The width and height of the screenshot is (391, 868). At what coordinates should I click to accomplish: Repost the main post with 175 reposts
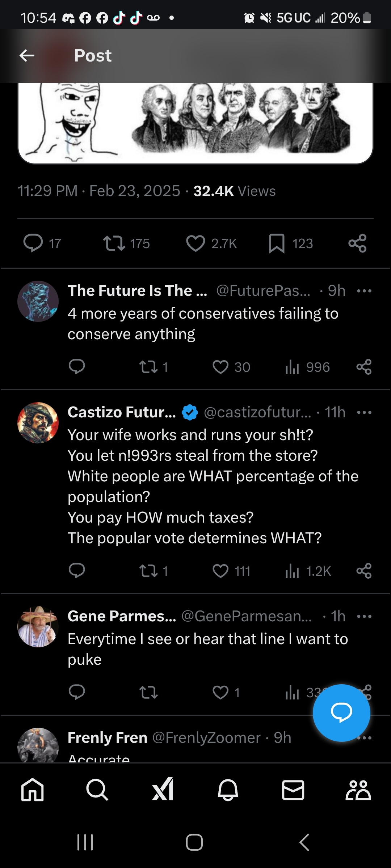[x=114, y=243]
